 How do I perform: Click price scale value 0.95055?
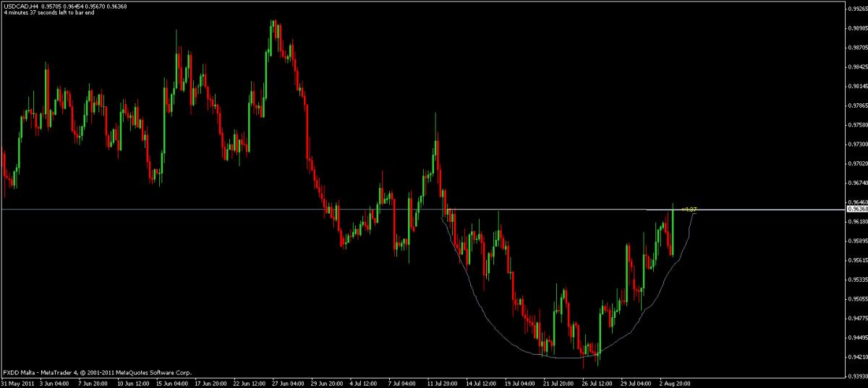(x=857, y=299)
